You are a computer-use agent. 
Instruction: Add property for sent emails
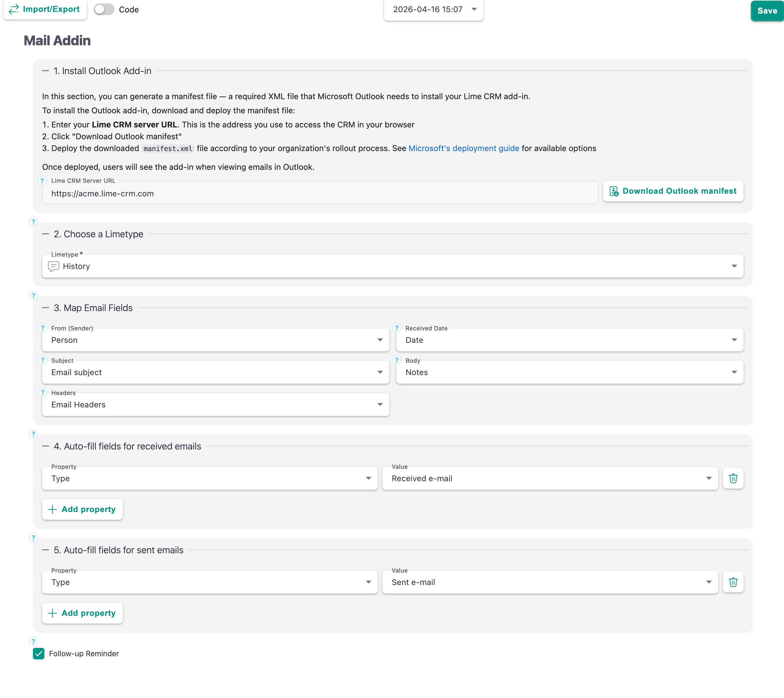point(82,613)
